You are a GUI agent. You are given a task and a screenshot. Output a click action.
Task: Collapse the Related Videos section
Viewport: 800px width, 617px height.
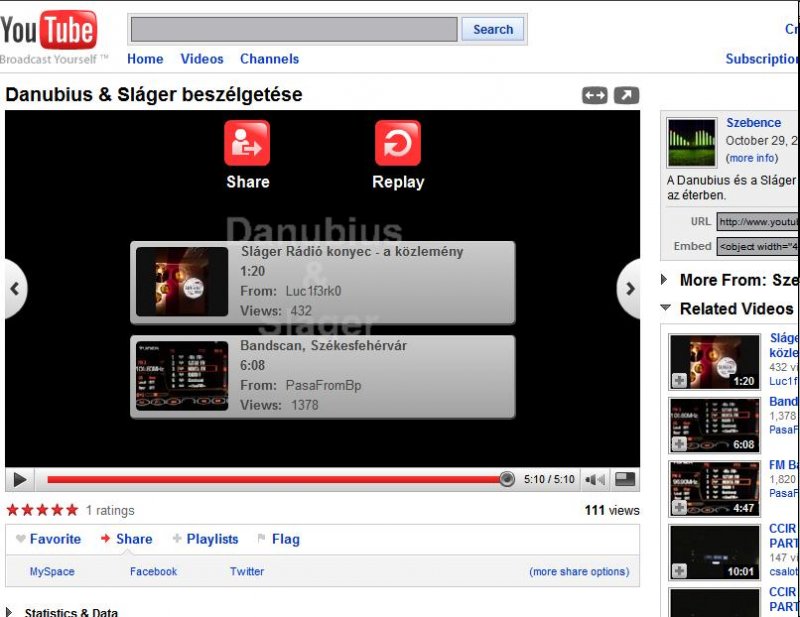pyautogui.click(x=729, y=309)
